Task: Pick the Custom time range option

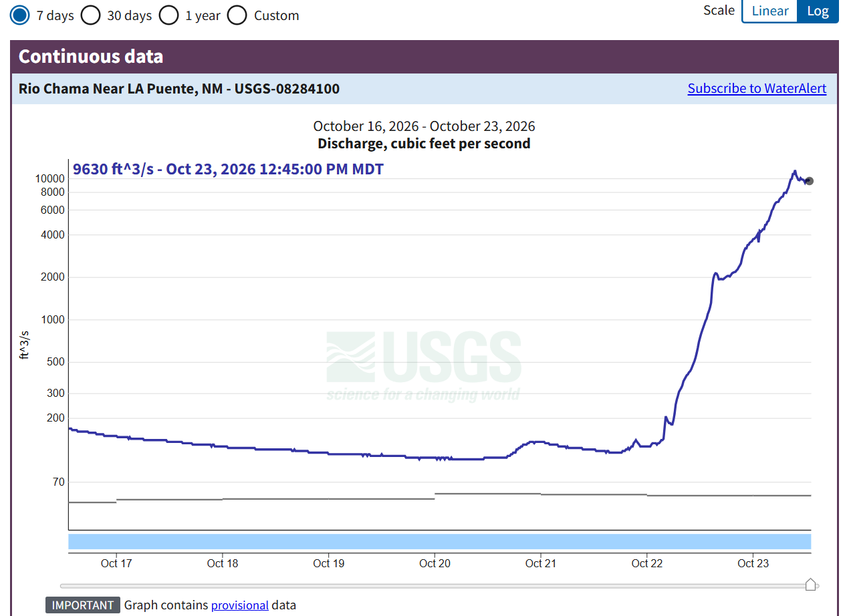Action: [x=237, y=15]
